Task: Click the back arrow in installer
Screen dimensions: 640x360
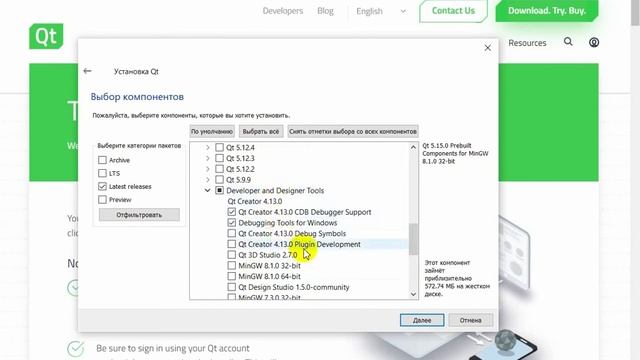Action: click(87, 71)
